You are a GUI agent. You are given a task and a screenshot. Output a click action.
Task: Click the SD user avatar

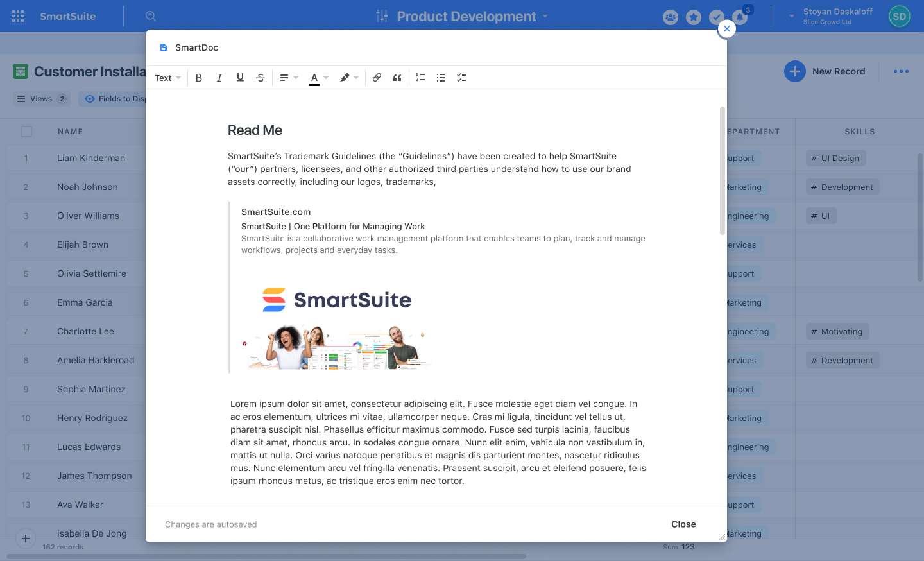900,17
